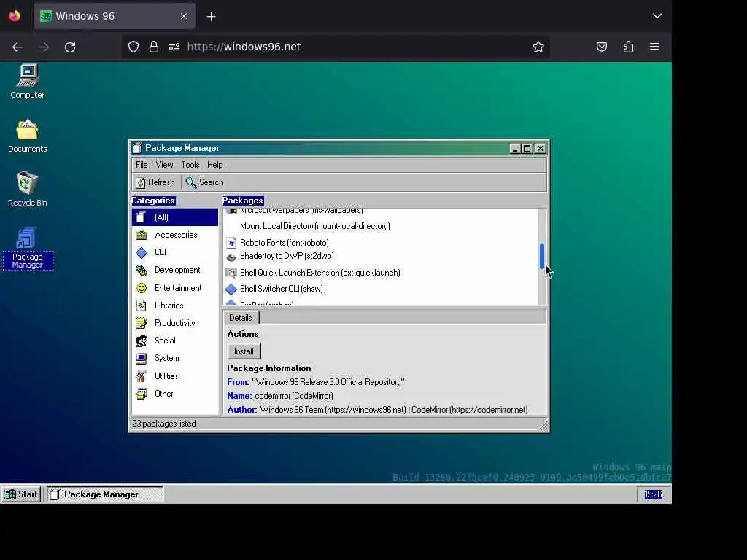The height and width of the screenshot is (560, 747).
Task: Open the File menu
Action: [142, 165]
